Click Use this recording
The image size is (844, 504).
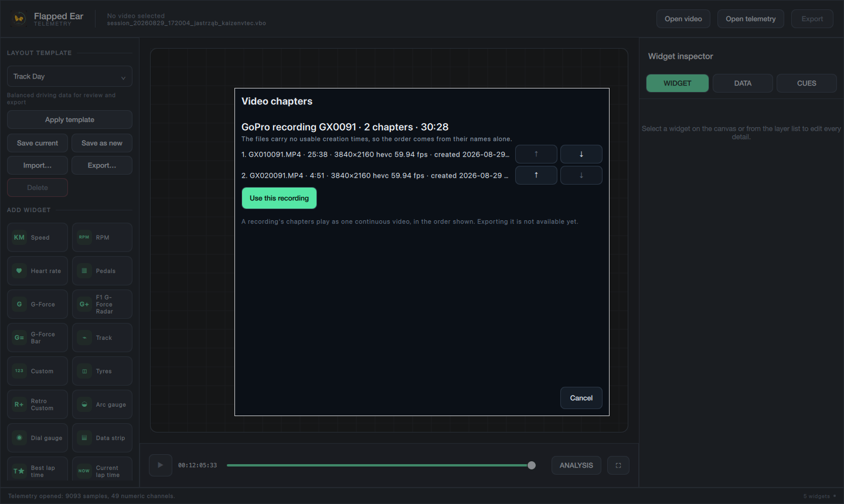click(x=279, y=198)
